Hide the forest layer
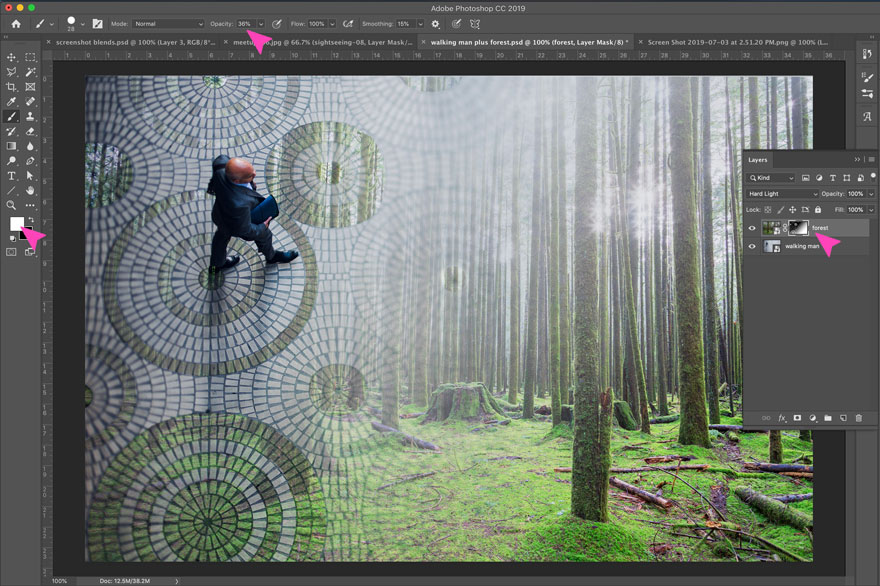The width and height of the screenshot is (880, 586). tap(753, 227)
